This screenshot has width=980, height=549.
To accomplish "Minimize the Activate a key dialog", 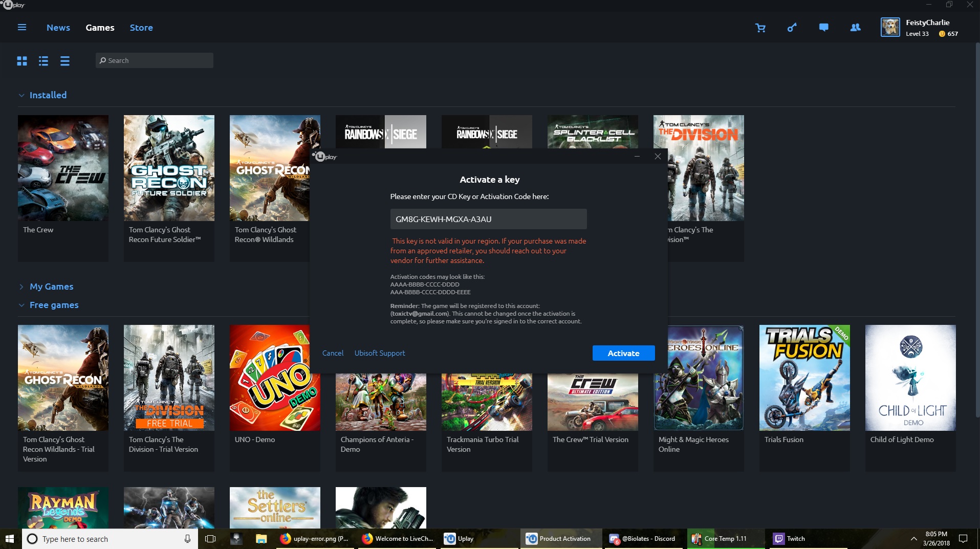I will pos(637,157).
